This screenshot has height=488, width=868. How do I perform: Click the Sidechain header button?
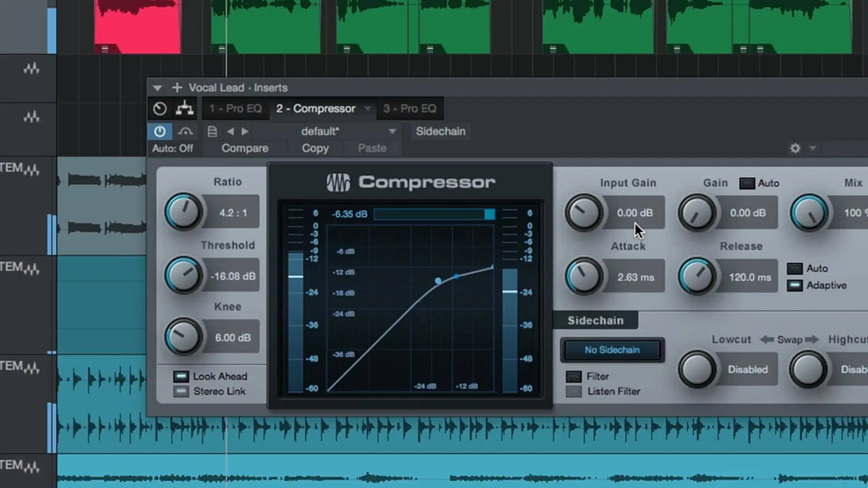441,131
